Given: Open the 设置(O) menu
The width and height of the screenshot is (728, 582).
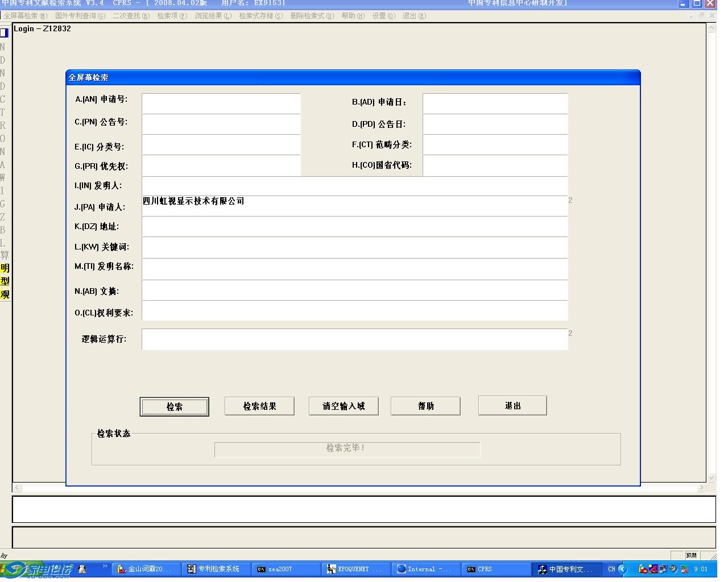Looking at the screenshot, I should click(383, 16).
